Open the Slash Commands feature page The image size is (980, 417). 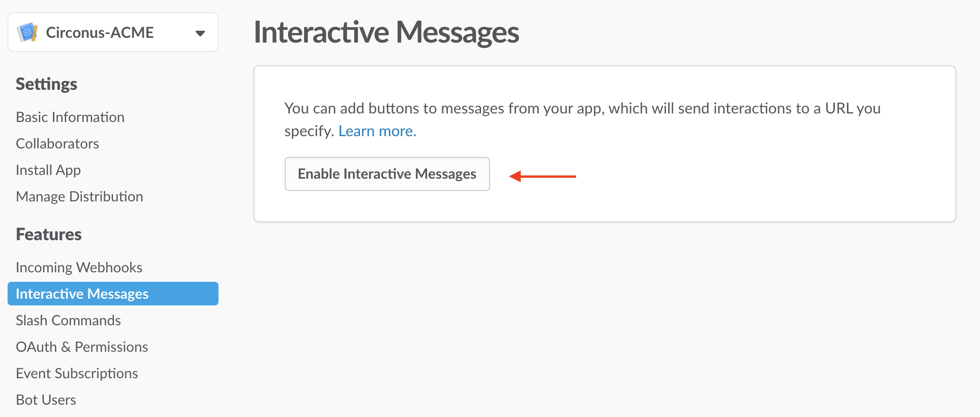point(68,320)
